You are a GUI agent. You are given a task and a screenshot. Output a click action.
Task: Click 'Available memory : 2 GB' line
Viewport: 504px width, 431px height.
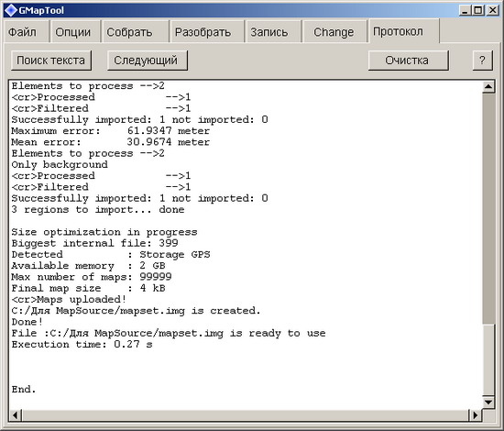tap(88, 266)
